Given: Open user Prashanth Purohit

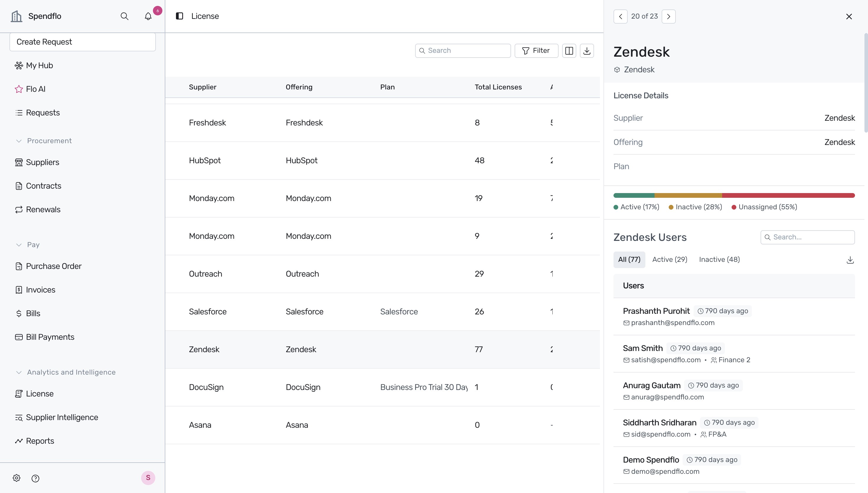Looking at the screenshot, I should [x=734, y=316].
